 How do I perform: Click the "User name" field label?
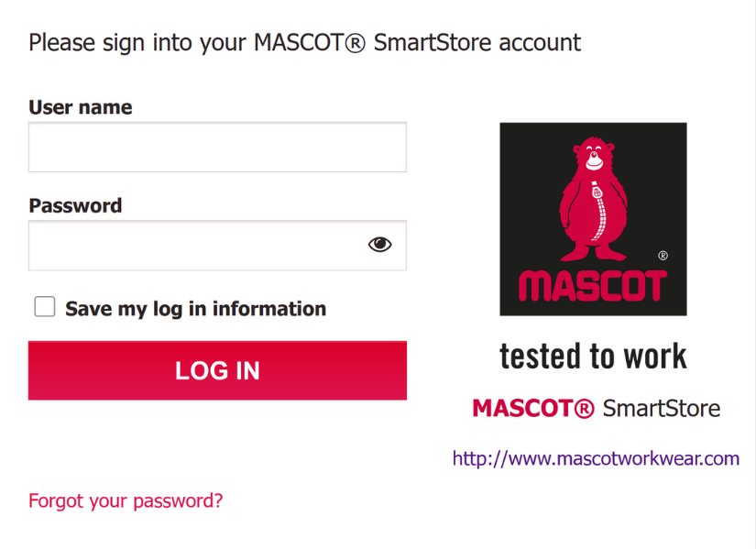point(81,107)
